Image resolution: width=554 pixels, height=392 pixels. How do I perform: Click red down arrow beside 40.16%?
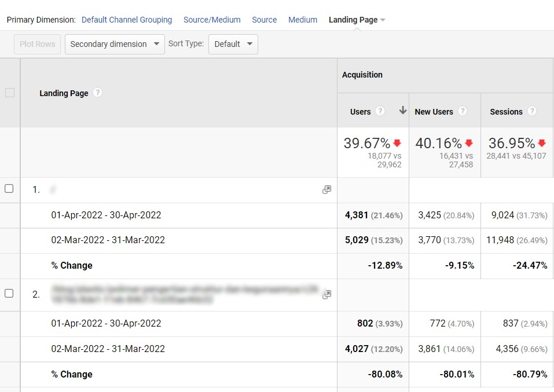point(469,143)
